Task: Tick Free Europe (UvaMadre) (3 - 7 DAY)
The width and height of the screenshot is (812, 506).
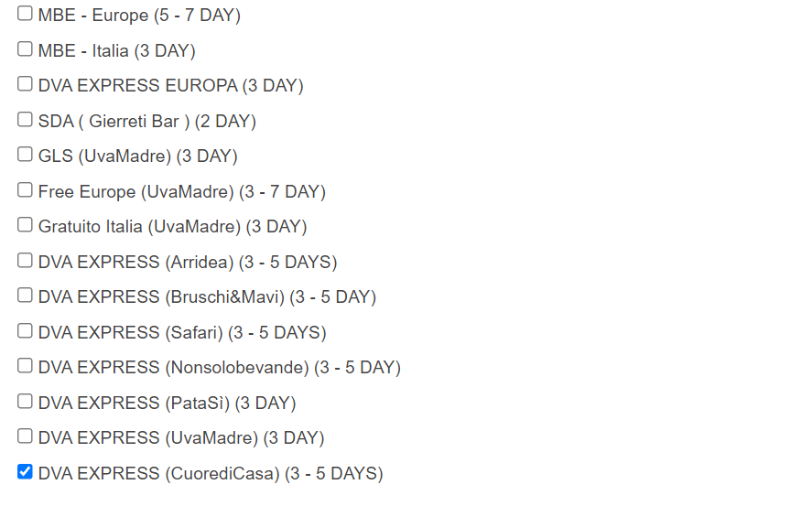Action: [25, 190]
